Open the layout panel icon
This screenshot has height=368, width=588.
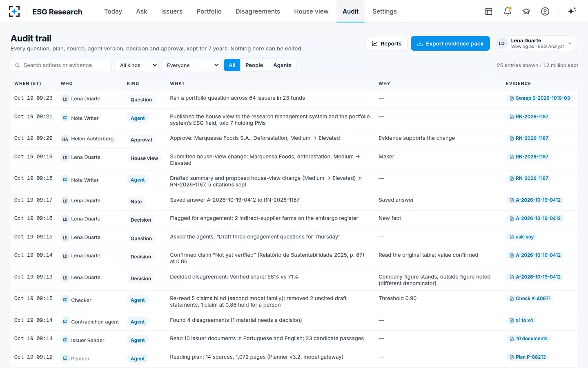pyautogui.click(x=489, y=11)
